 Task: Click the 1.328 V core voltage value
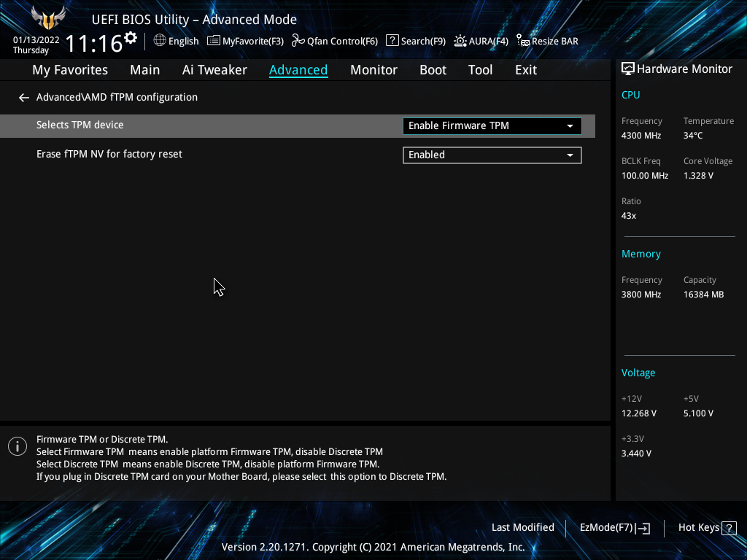coord(698,176)
